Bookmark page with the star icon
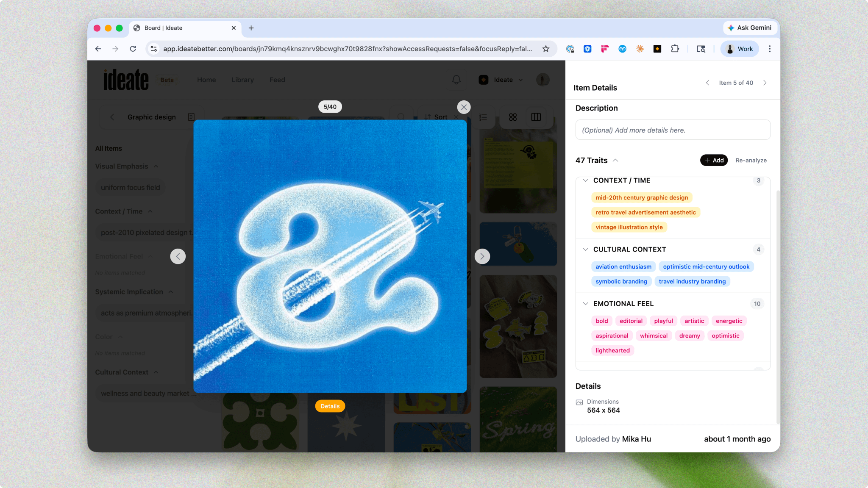This screenshot has height=488, width=868. coord(546,49)
